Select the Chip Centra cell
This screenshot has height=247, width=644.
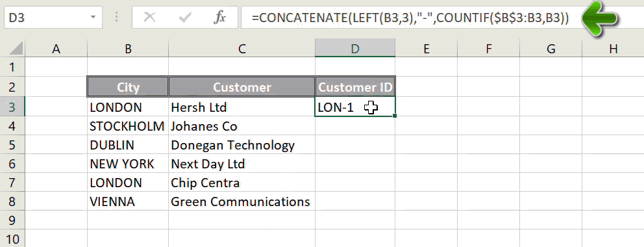point(242,183)
